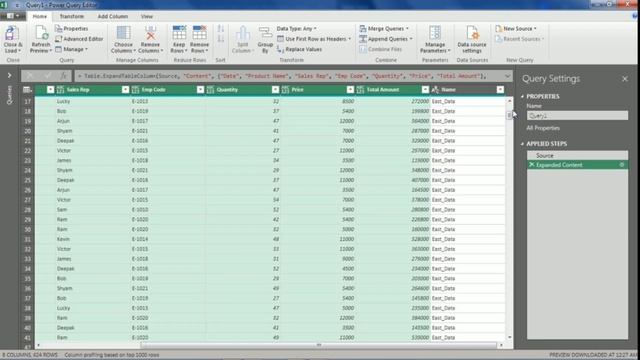The image size is (640, 360).
Task: Open the Emp Code column filter dropdown
Action: click(200, 89)
